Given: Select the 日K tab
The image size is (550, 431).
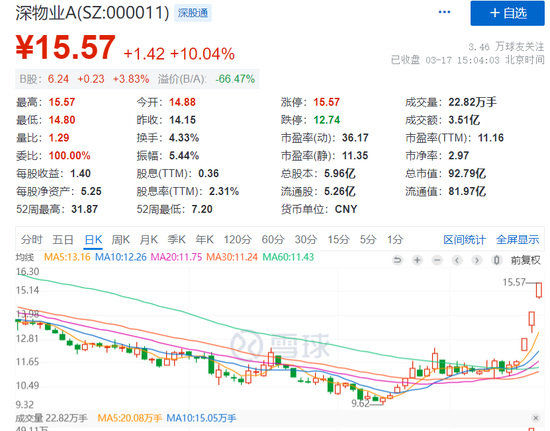Looking at the screenshot, I should tap(93, 240).
